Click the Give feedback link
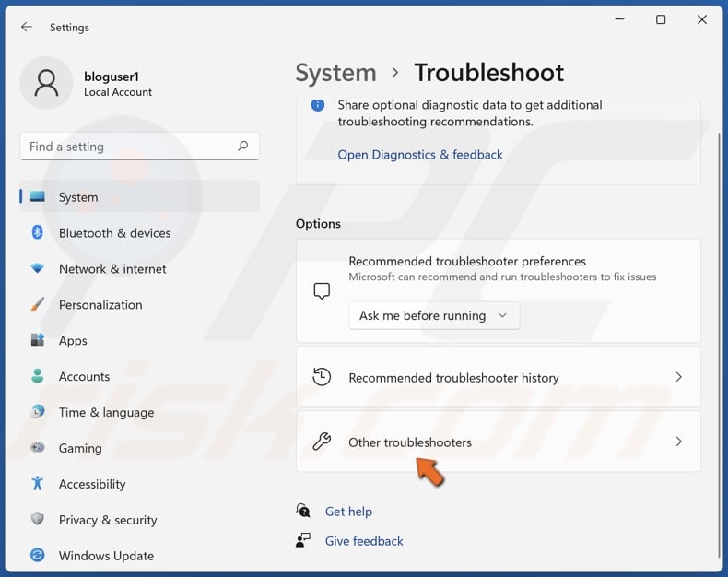Screen dimensions: 728x577 coord(364,541)
